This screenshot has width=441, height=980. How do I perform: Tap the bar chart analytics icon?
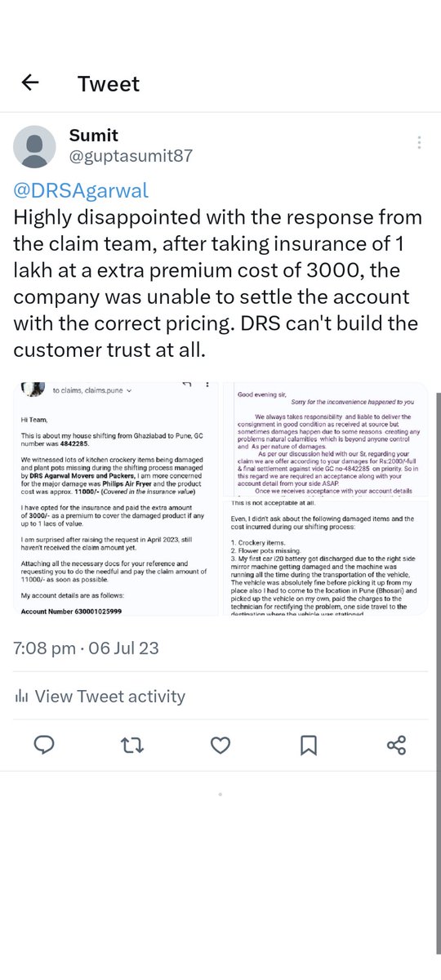click(22, 697)
